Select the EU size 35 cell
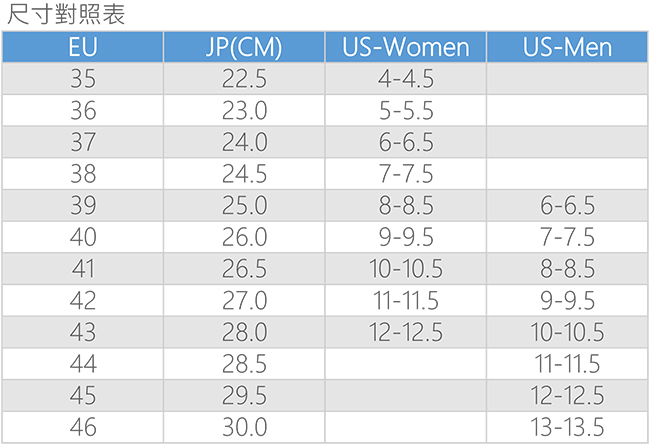The image size is (650, 445). coord(82,78)
